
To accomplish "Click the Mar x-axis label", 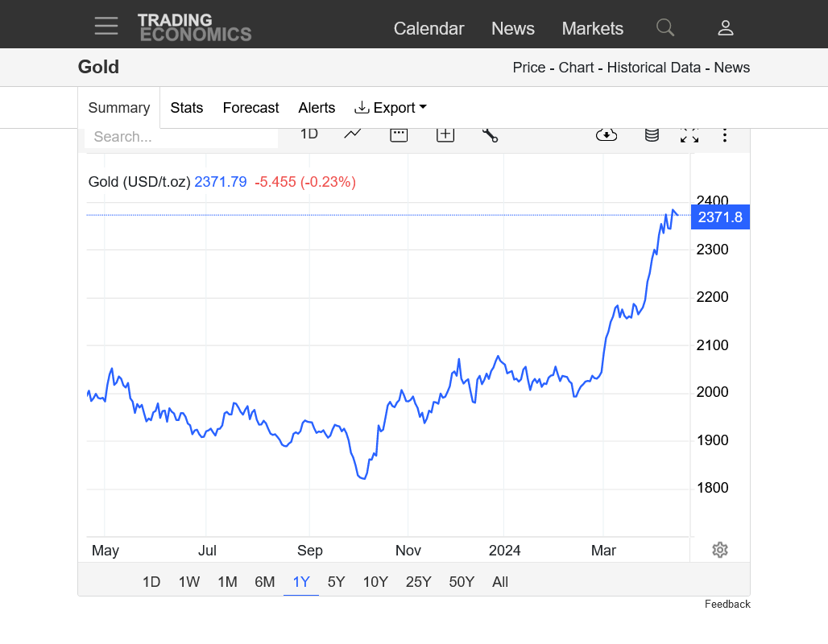I will 603,551.
